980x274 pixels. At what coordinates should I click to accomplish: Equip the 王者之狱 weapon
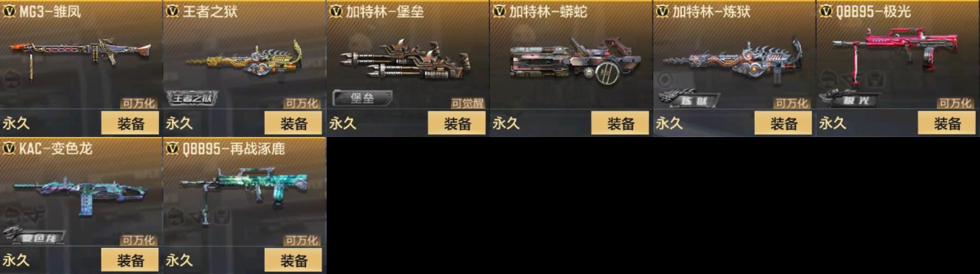pyautogui.click(x=293, y=123)
